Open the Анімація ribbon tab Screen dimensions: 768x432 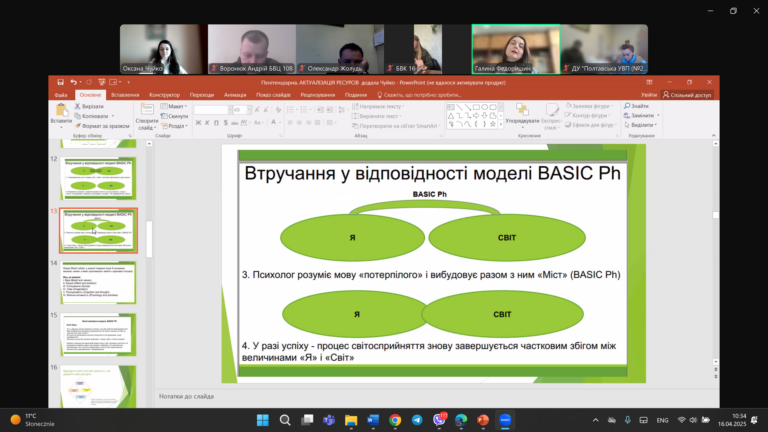[235, 95]
